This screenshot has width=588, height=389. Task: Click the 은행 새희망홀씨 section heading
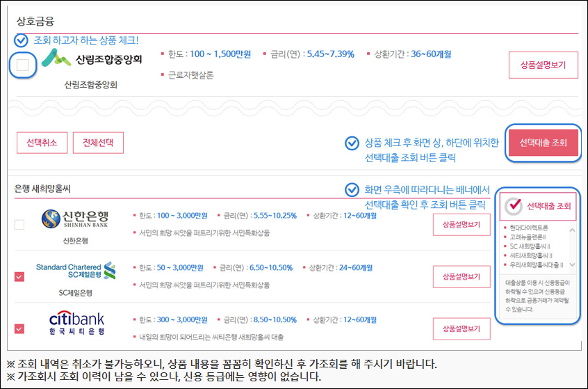(42, 189)
